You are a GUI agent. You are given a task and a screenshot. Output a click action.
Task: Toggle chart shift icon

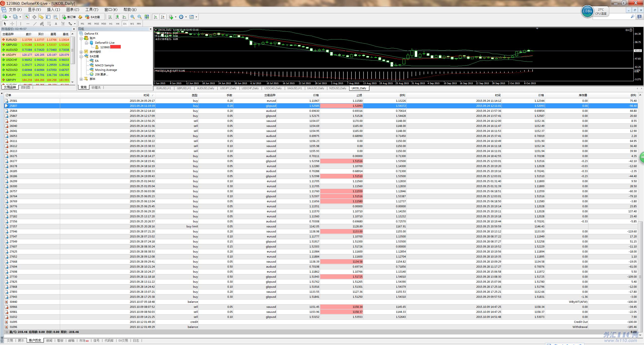[x=163, y=17]
